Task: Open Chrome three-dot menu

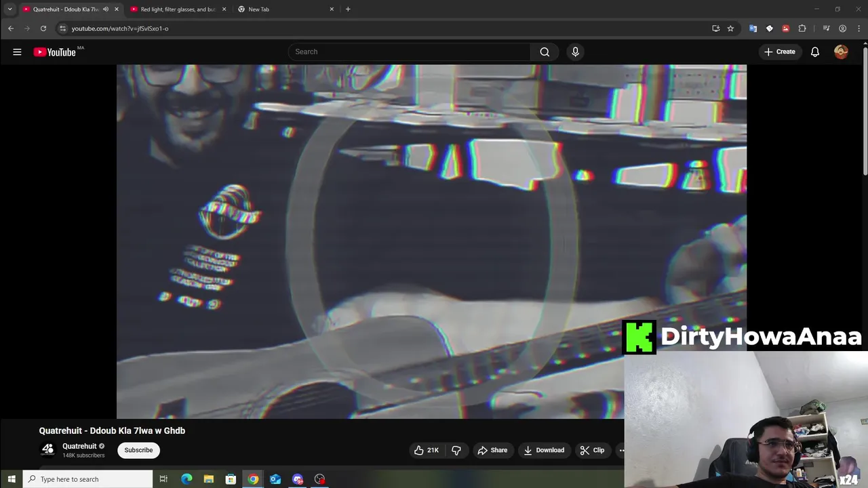Action: pyautogui.click(x=859, y=28)
